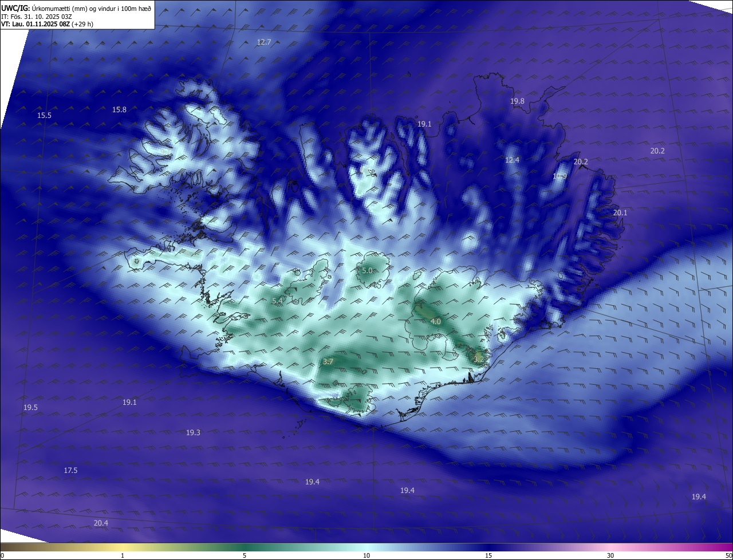Click the color scale tick label 10
The width and height of the screenshot is (733, 560).
pyautogui.click(x=366, y=555)
